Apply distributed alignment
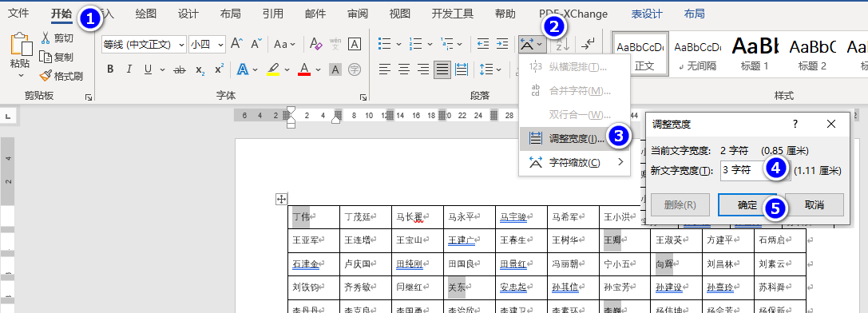 click(461, 69)
